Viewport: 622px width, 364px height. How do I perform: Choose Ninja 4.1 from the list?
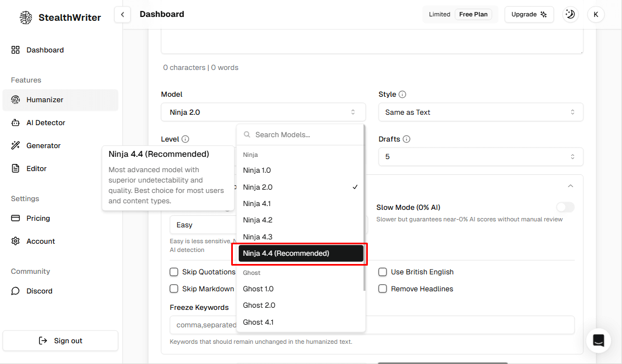(300, 204)
